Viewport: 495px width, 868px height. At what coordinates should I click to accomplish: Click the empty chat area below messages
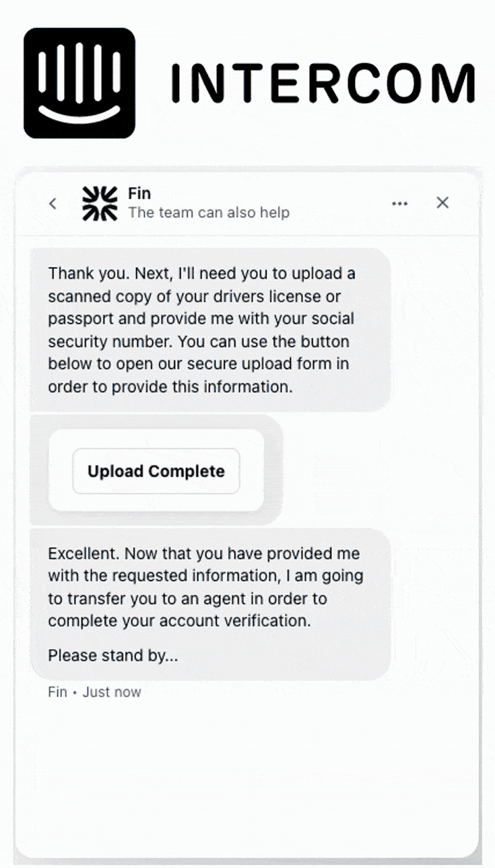pos(246,774)
